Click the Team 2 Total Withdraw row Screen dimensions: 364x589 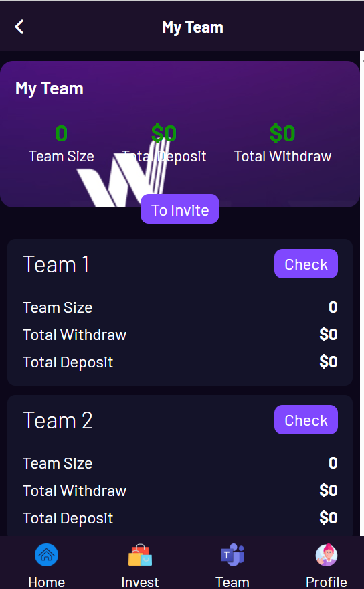point(180,491)
